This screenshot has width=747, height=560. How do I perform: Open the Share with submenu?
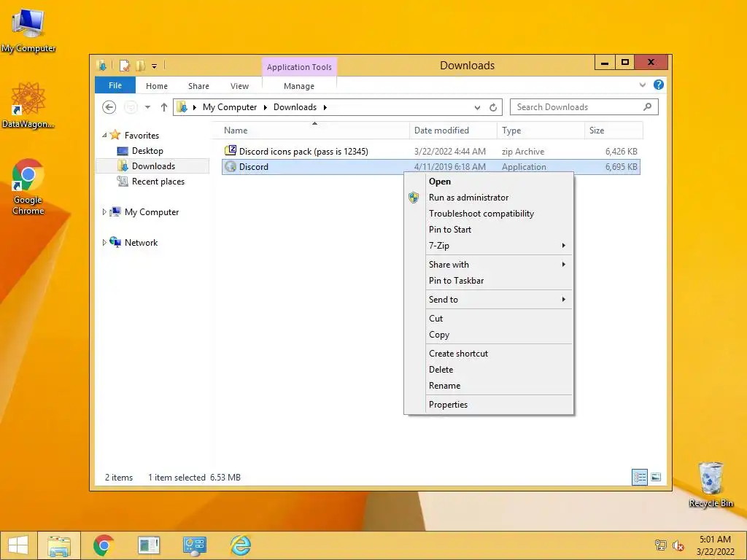pos(498,264)
